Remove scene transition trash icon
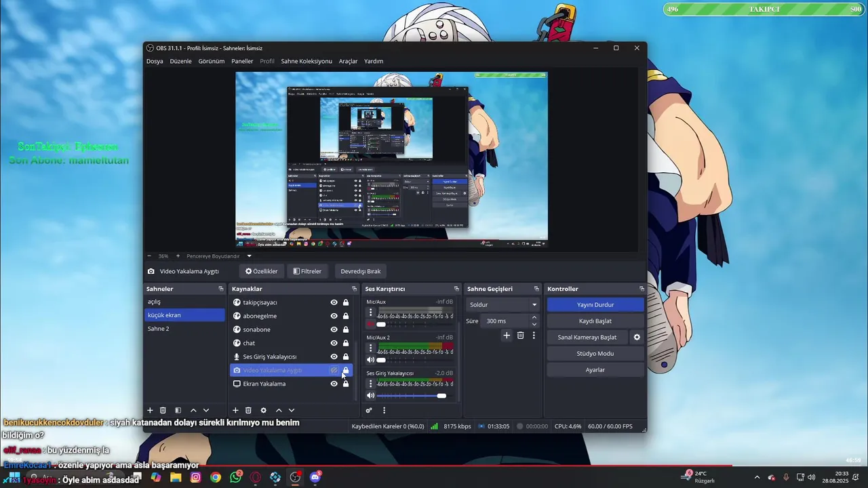 coord(521,335)
